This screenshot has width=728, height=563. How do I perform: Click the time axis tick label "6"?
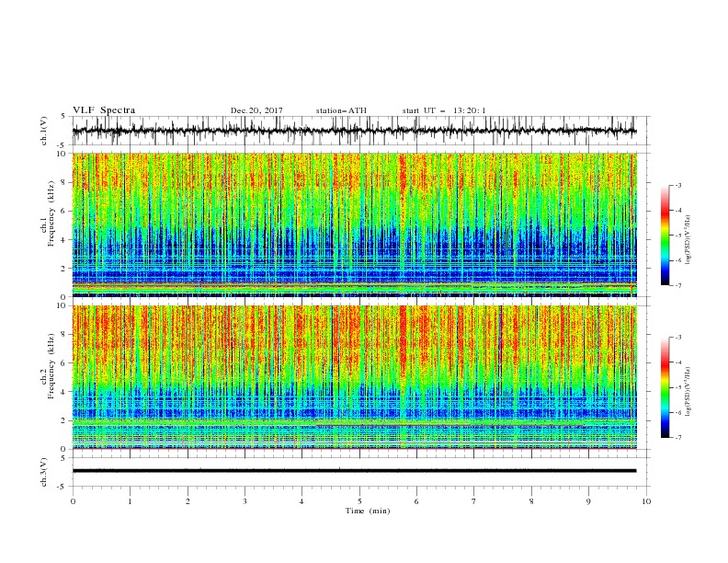(417, 501)
